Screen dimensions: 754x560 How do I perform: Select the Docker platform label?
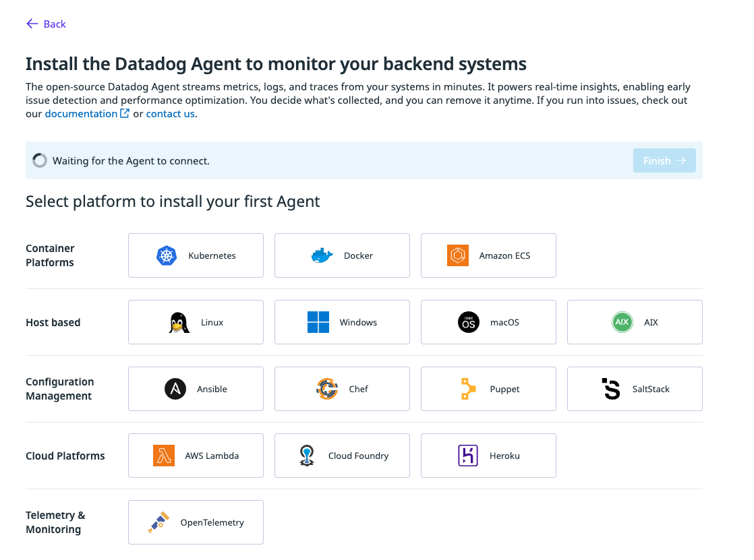click(358, 255)
